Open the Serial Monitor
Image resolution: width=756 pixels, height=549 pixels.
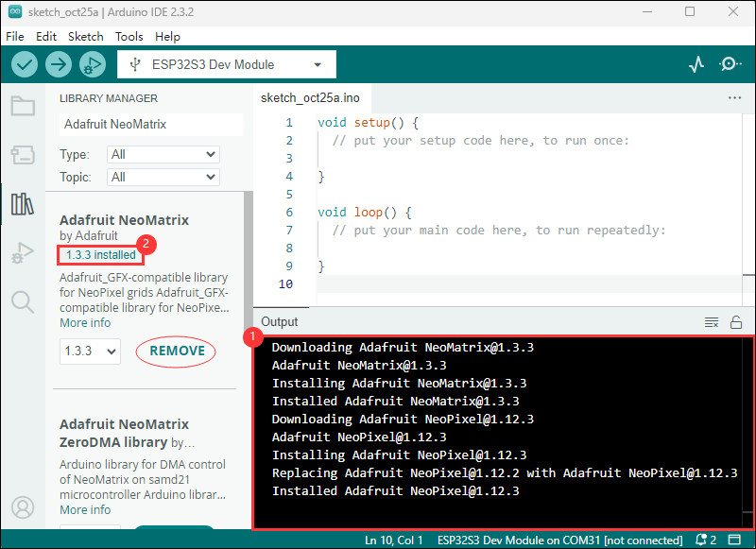tap(730, 64)
